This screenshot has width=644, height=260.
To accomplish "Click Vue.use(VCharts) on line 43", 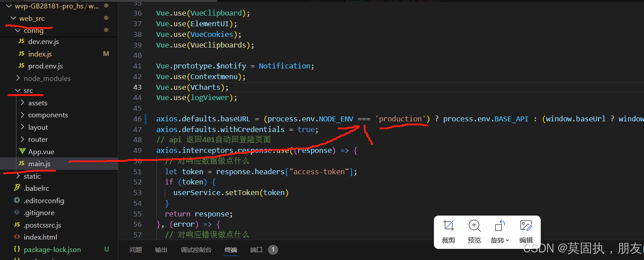I will (192, 87).
